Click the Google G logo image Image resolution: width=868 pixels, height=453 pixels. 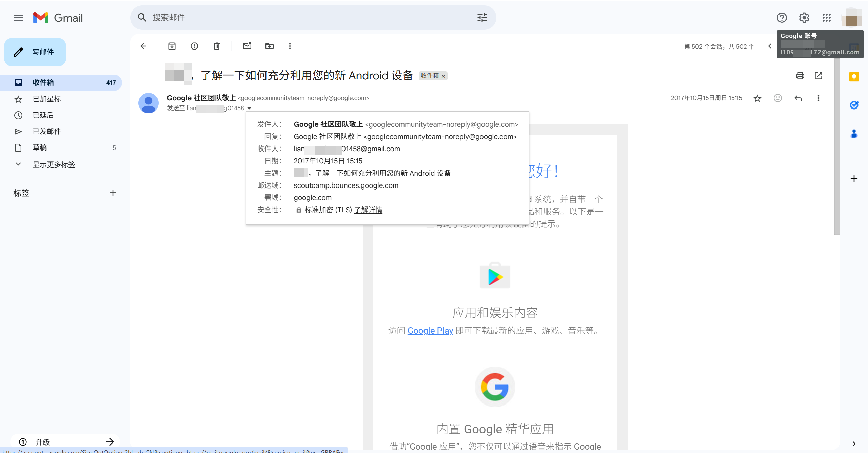tap(495, 387)
